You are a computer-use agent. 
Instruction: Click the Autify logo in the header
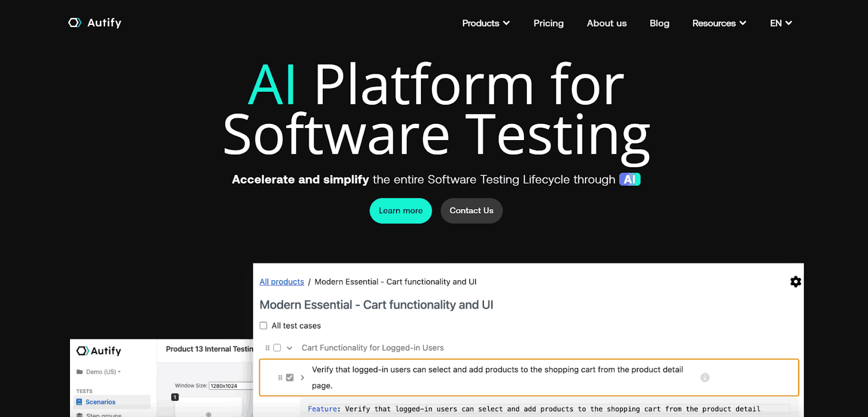95,23
